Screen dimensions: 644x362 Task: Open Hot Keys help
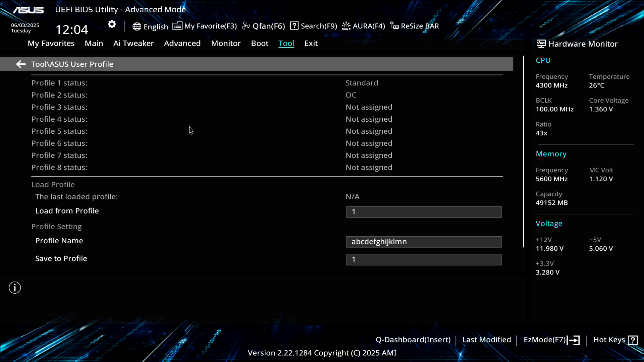click(x=615, y=340)
